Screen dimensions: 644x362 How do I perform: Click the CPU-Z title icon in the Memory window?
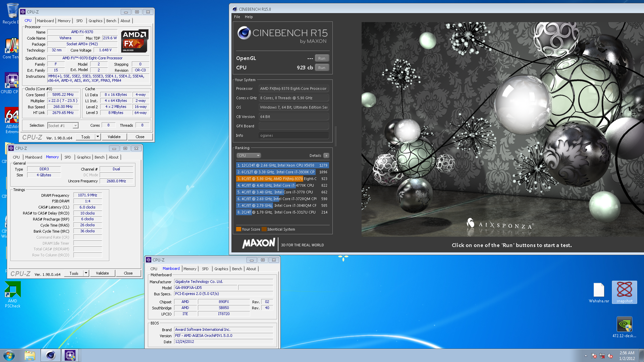(x=11, y=148)
